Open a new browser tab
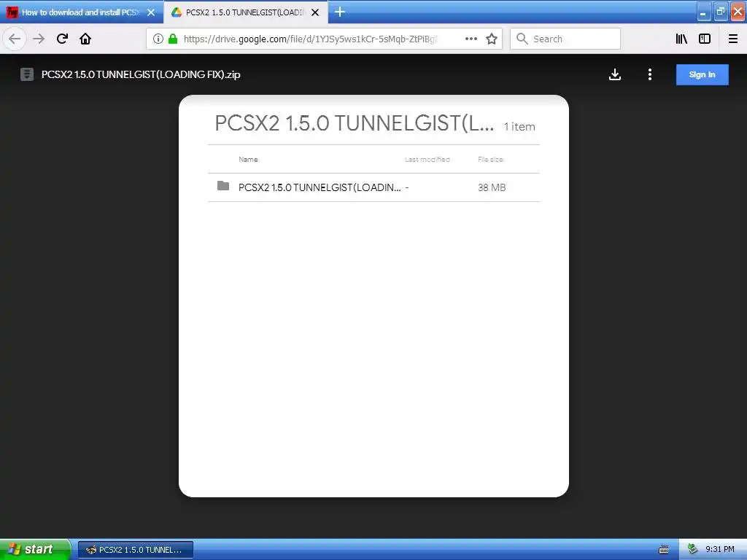The width and height of the screenshot is (747, 560). click(x=340, y=12)
